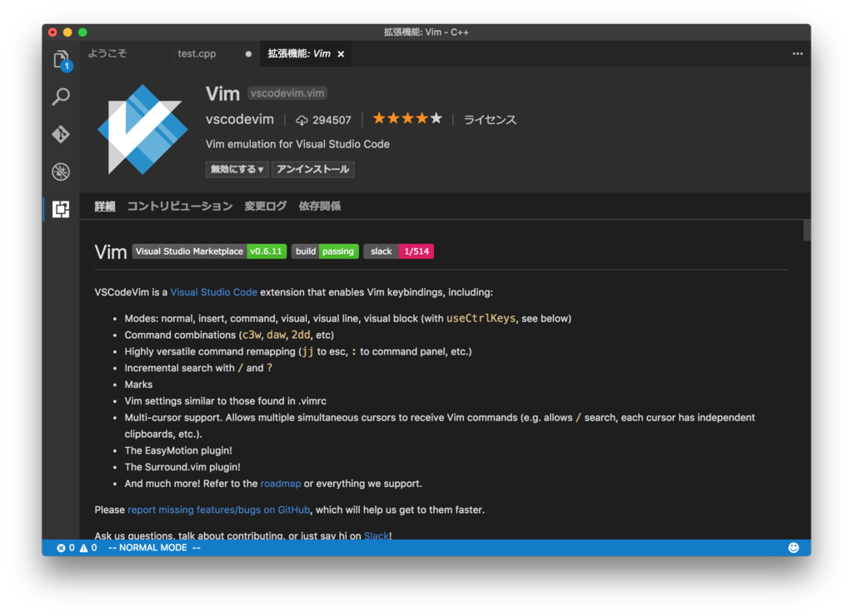This screenshot has width=853, height=616.
Task: Click the download count cloud icon
Action: coord(302,120)
